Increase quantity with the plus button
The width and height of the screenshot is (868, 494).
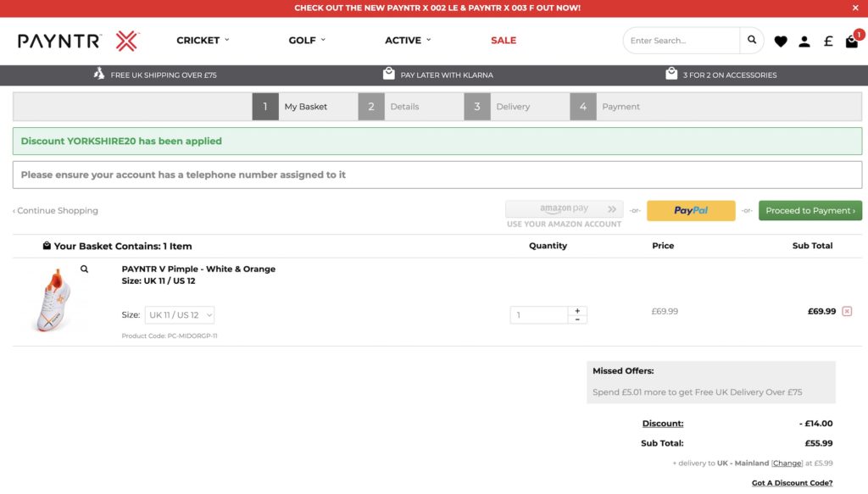[x=577, y=311]
